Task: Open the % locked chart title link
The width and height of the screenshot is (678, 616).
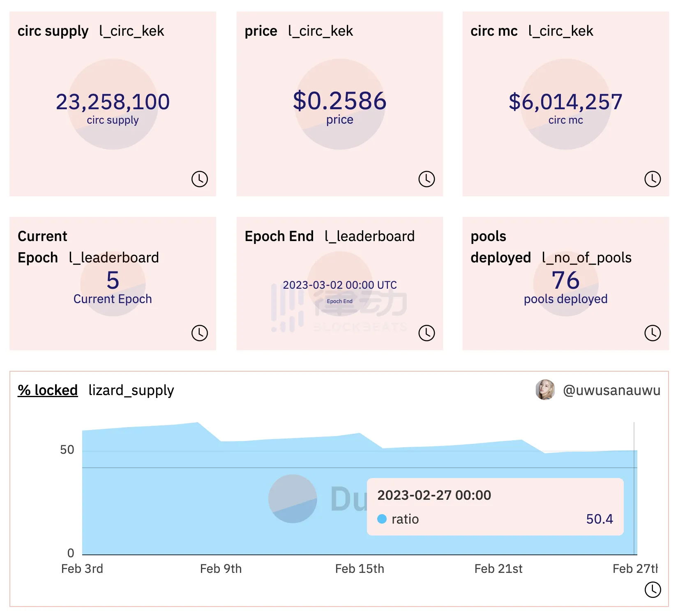Action: tap(48, 390)
